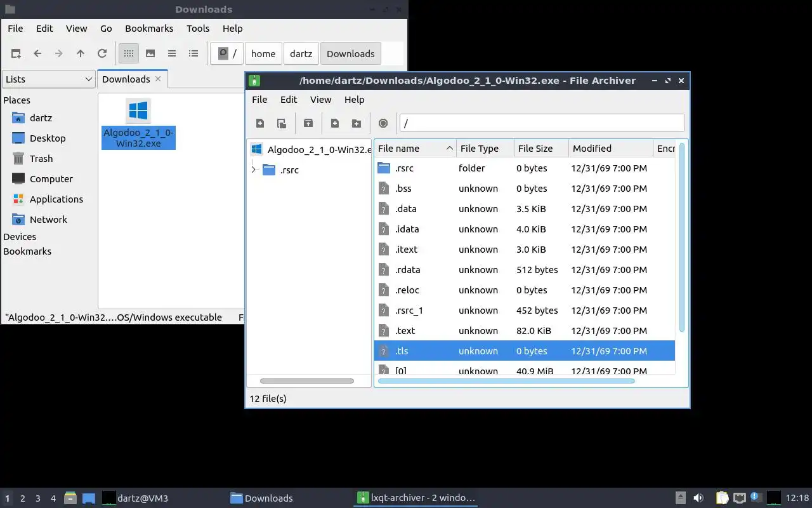Click file manager launcher icon in taskbar
This screenshot has width=812, height=508.
click(x=70, y=498)
